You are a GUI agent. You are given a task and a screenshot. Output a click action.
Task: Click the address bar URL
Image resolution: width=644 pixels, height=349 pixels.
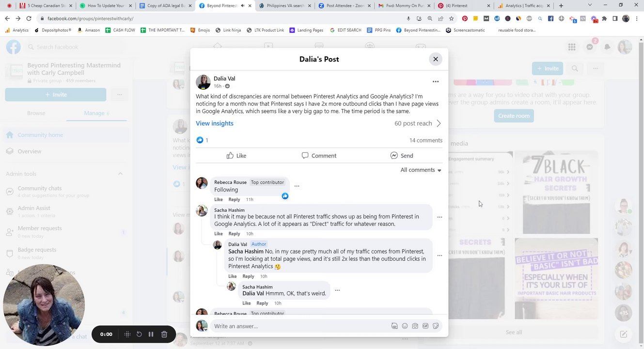[x=90, y=18]
